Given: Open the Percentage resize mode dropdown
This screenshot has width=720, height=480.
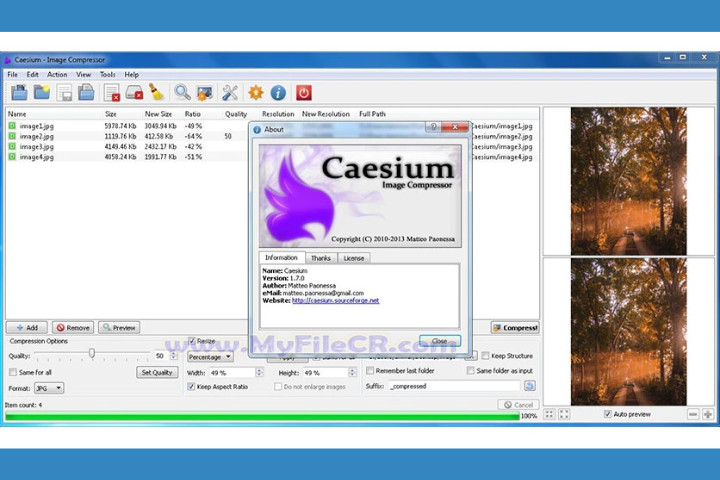Looking at the screenshot, I should pos(210,357).
